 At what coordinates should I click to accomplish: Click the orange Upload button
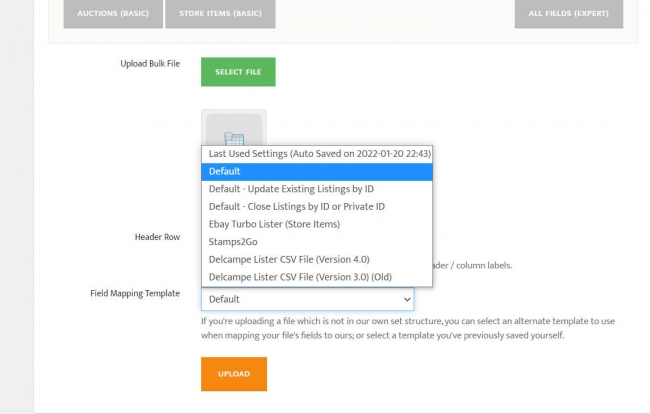pyautogui.click(x=234, y=374)
